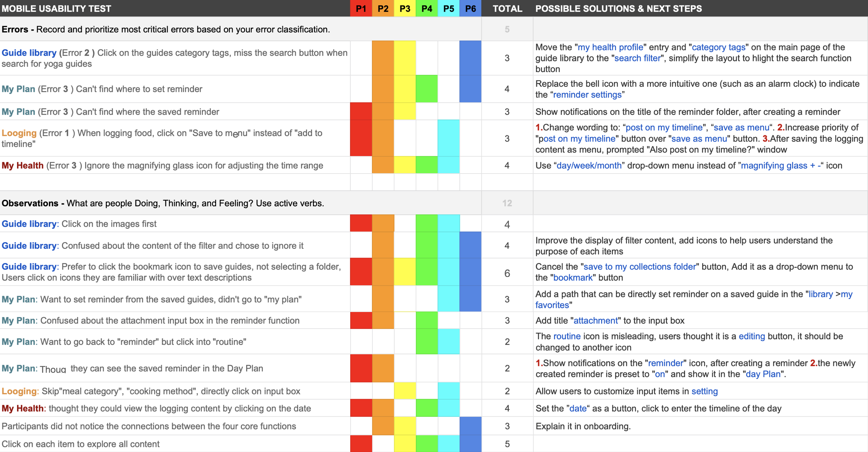
Task: Open the "my health profile" link
Action: (x=610, y=47)
